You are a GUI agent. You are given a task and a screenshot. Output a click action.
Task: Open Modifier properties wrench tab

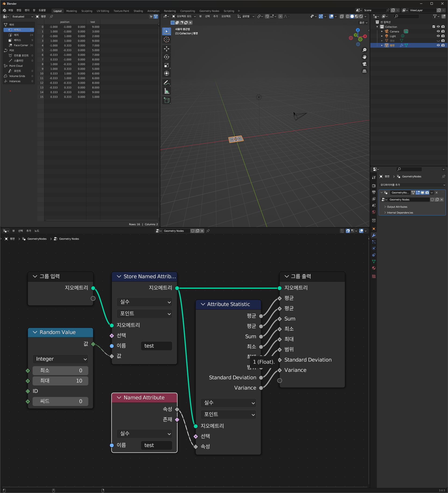[374, 235]
